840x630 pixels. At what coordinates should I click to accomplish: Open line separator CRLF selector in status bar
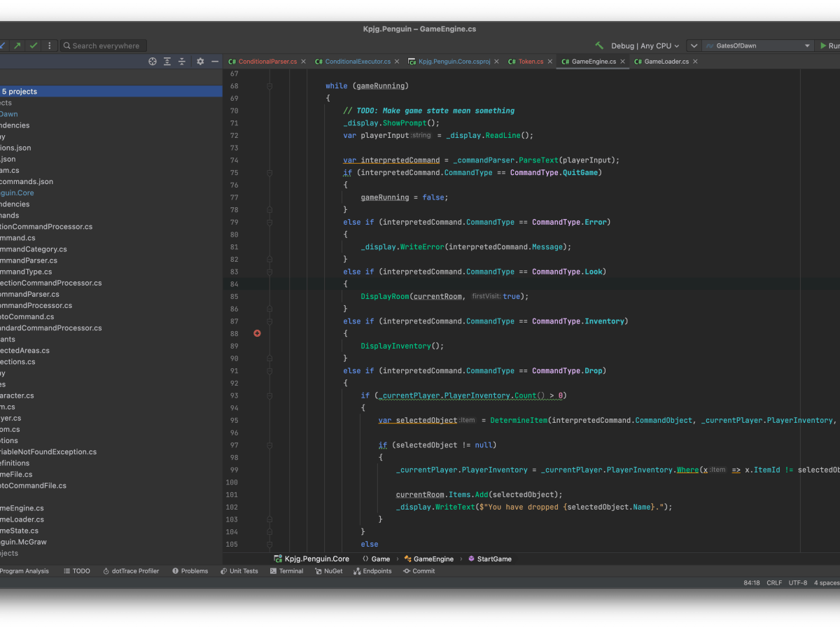[774, 582]
